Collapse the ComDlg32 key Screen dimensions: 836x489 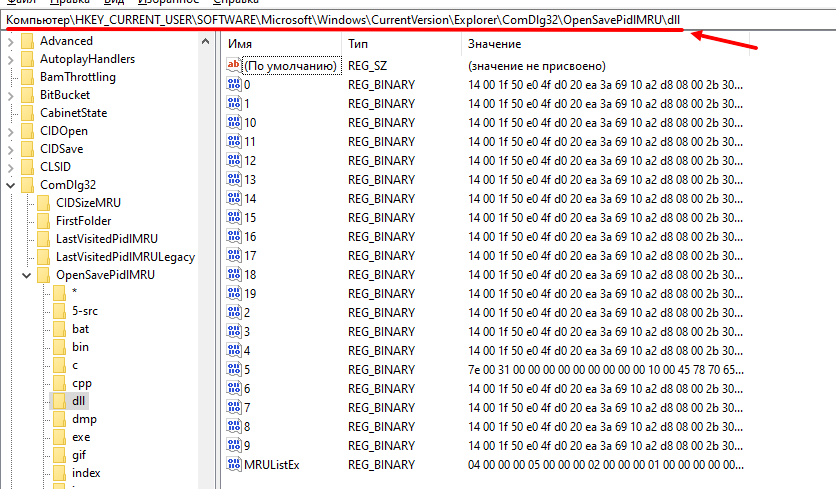(x=11, y=186)
